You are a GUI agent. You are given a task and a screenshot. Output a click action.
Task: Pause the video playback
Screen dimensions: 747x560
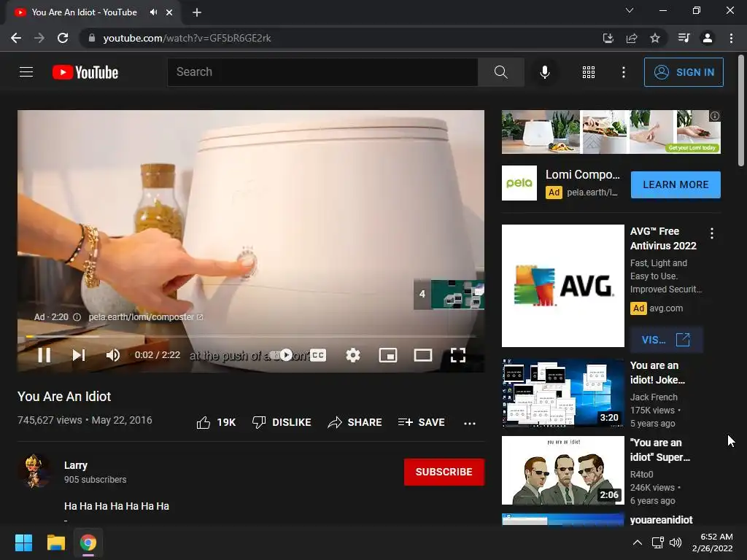44,355
